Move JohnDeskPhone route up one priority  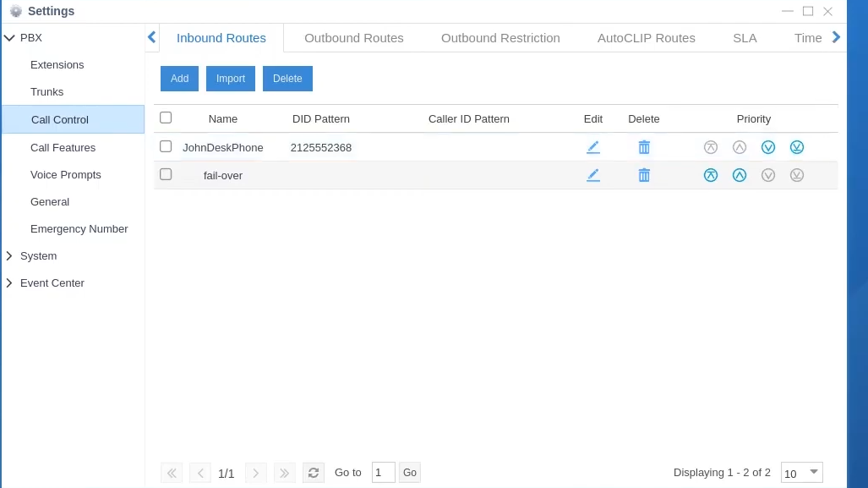coord(740,147)
